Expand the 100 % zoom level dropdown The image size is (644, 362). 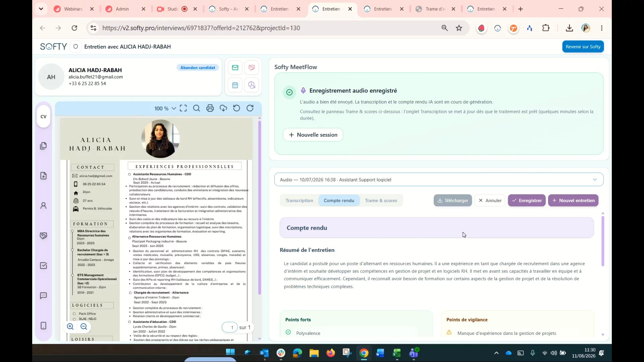click(x=165, y=109)
